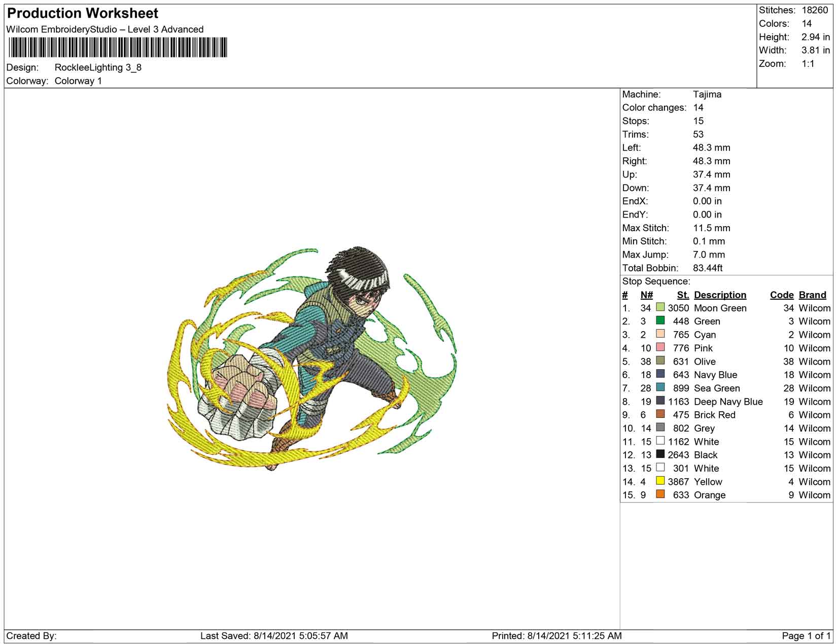Select the Deep Navy Blue swatch

point(660,401)
